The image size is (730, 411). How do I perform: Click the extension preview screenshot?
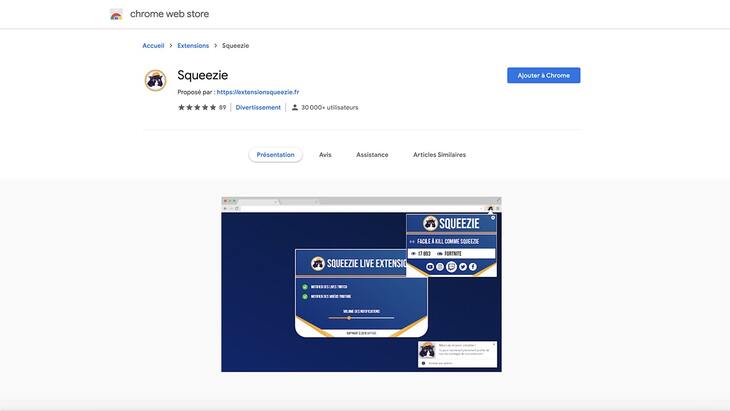tap(361, 284)
